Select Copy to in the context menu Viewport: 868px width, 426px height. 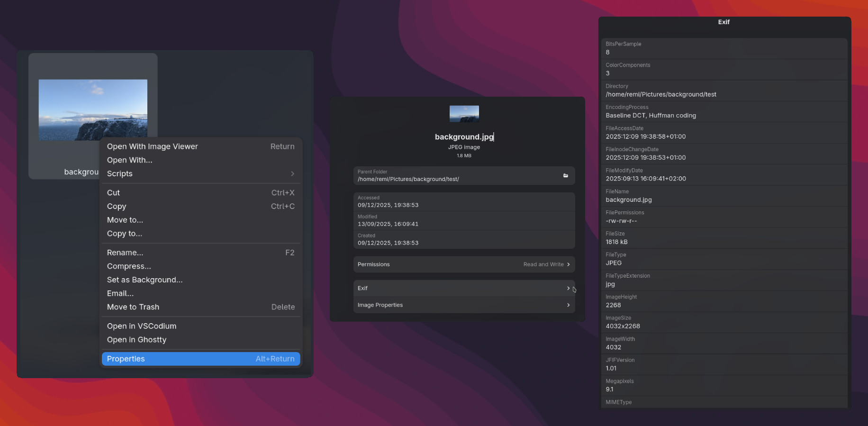(125, 234)
